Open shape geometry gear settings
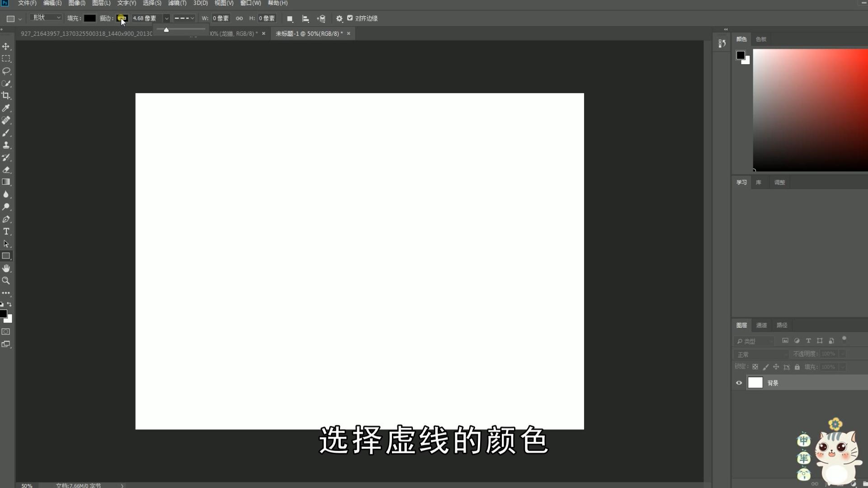The image size is (868, 488). pyautogui.click(x=339, y=19)
